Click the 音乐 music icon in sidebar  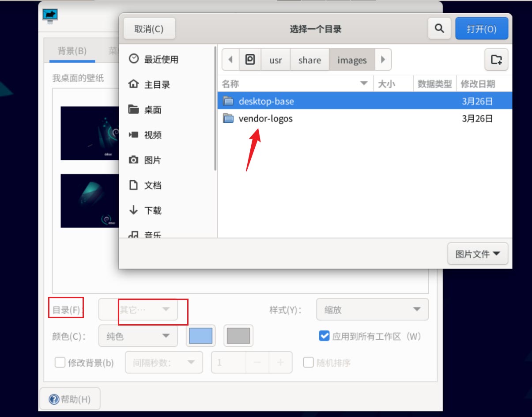pyautogui.click(x=133, y=235)
